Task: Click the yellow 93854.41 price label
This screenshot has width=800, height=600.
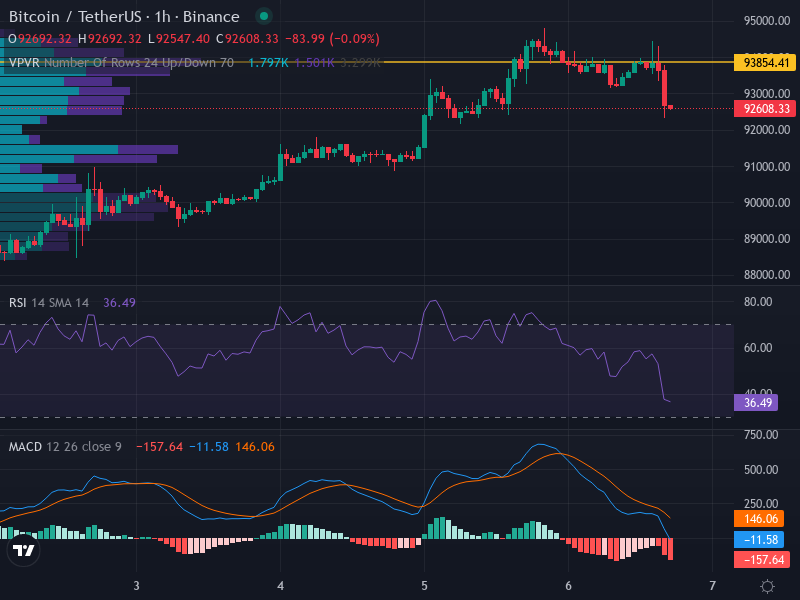Action: [766, 62]
